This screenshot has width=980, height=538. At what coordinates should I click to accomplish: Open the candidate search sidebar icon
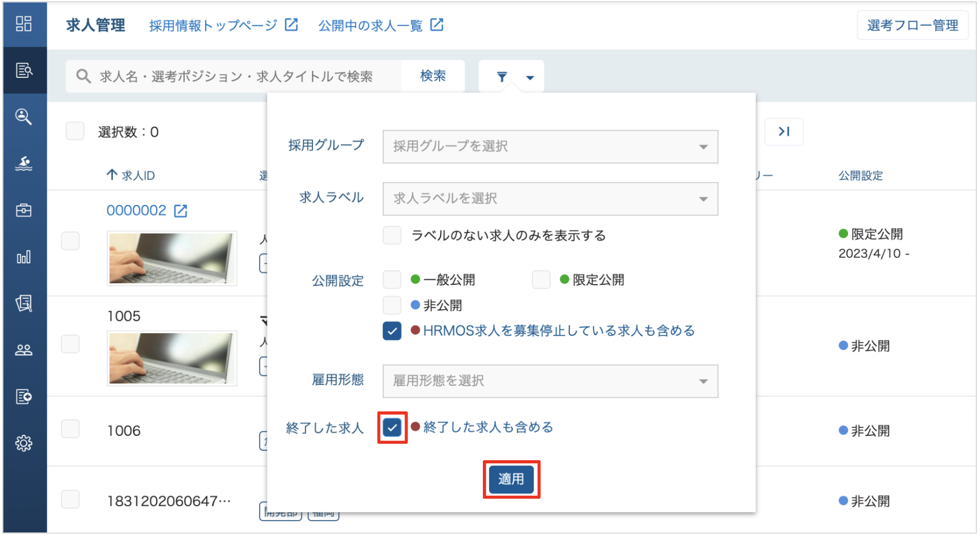[24, 116]
